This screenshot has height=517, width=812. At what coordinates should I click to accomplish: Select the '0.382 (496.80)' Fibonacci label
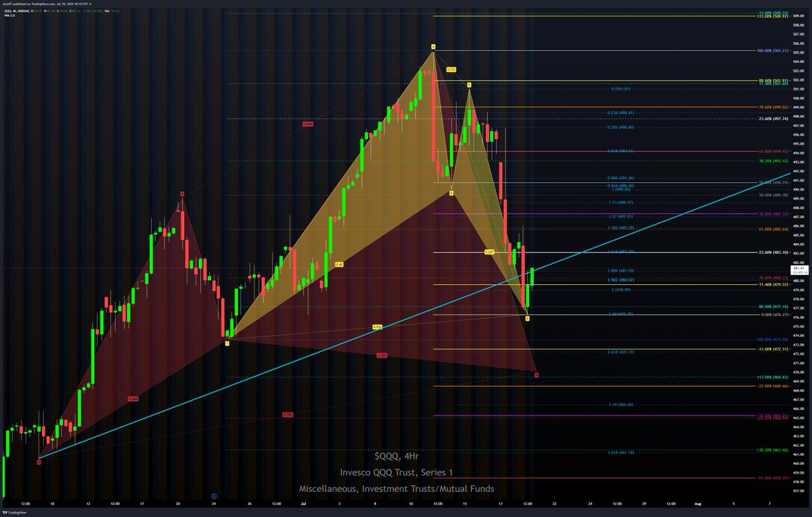621,127
